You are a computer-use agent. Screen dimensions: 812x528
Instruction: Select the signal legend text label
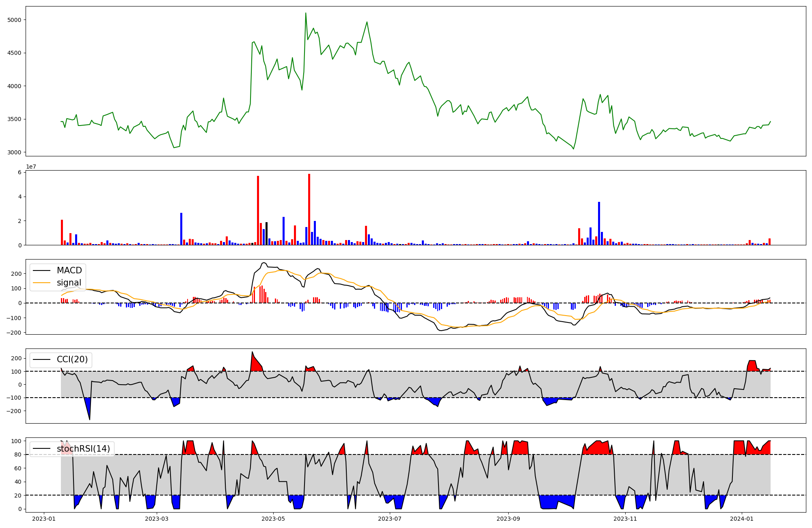tap(69, 283)
